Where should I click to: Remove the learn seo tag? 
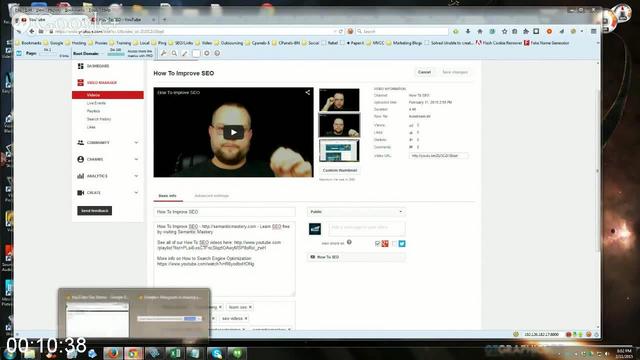[x=250, y=307]
